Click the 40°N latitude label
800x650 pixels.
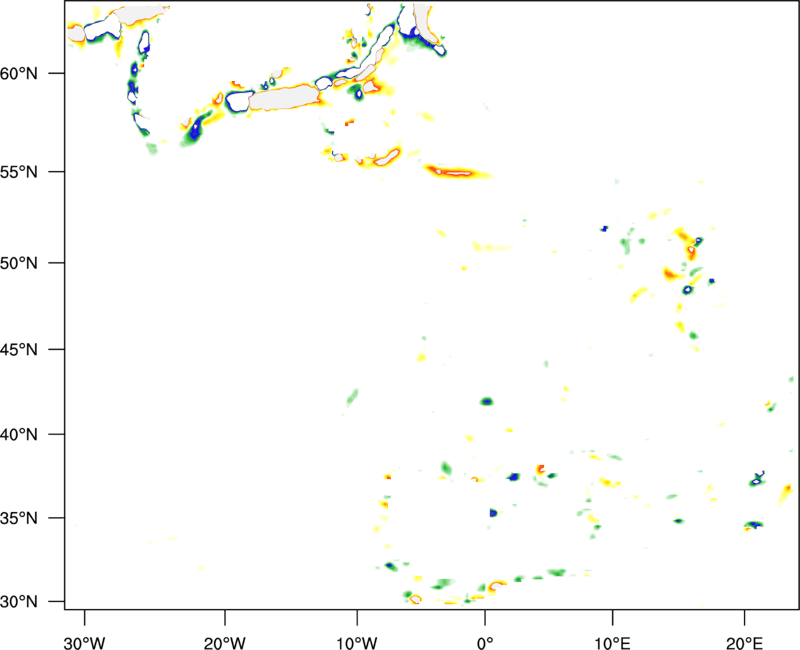[x=19, y=435]
